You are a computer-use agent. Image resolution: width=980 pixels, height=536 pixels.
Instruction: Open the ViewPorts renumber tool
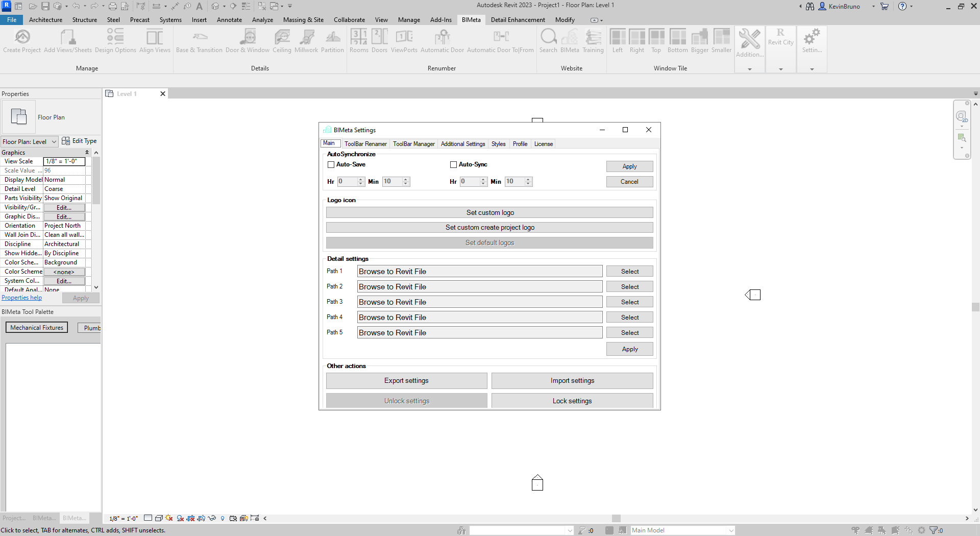point(404,41)
